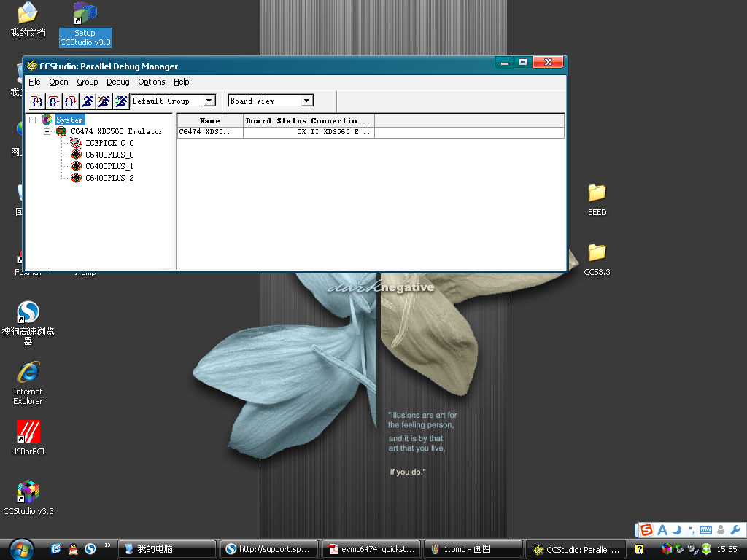Open the Default Group dropdown
Image resolution: width=747 pixels, height=560 pixels.
[209, 101]
